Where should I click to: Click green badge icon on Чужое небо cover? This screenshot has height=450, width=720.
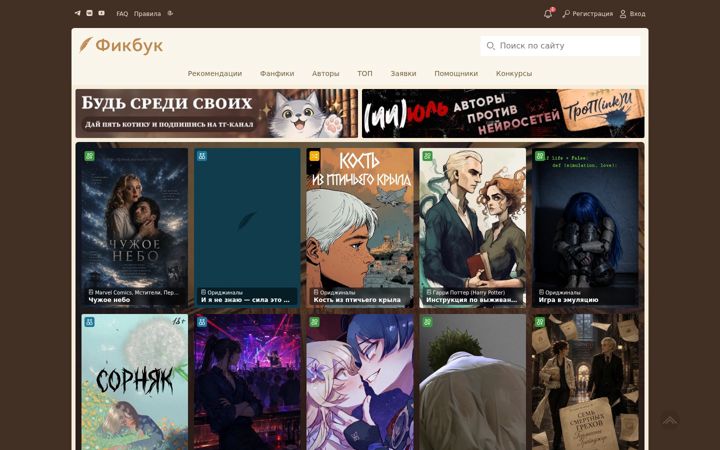[90, 156]
